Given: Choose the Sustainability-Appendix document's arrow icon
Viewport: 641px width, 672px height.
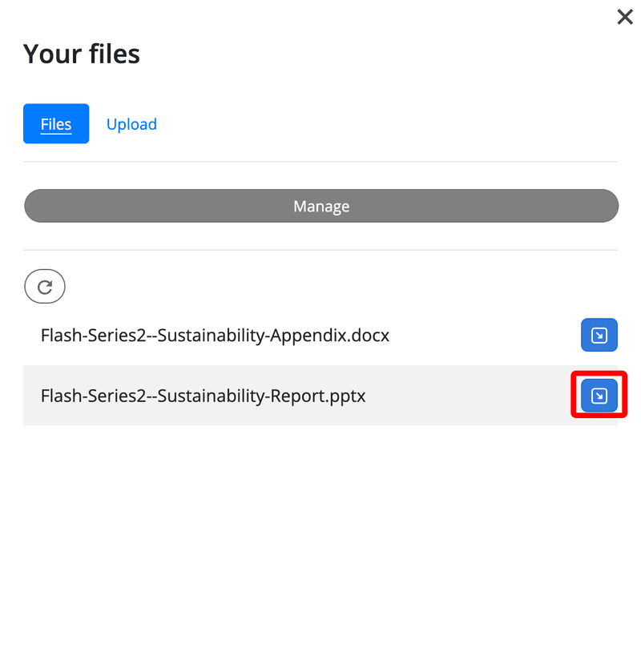Looking at the screenshot, I should 599,336.
